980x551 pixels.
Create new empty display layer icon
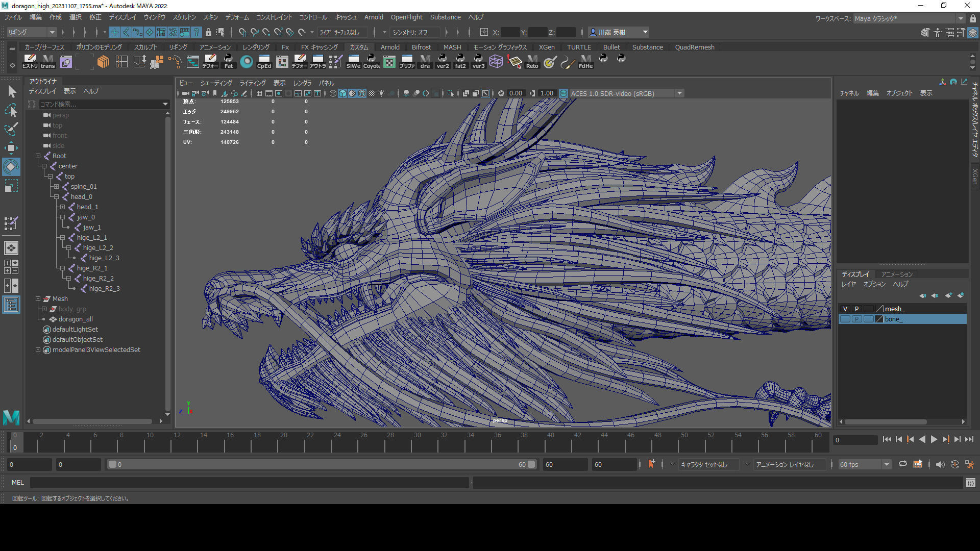[x=948, y=295]
